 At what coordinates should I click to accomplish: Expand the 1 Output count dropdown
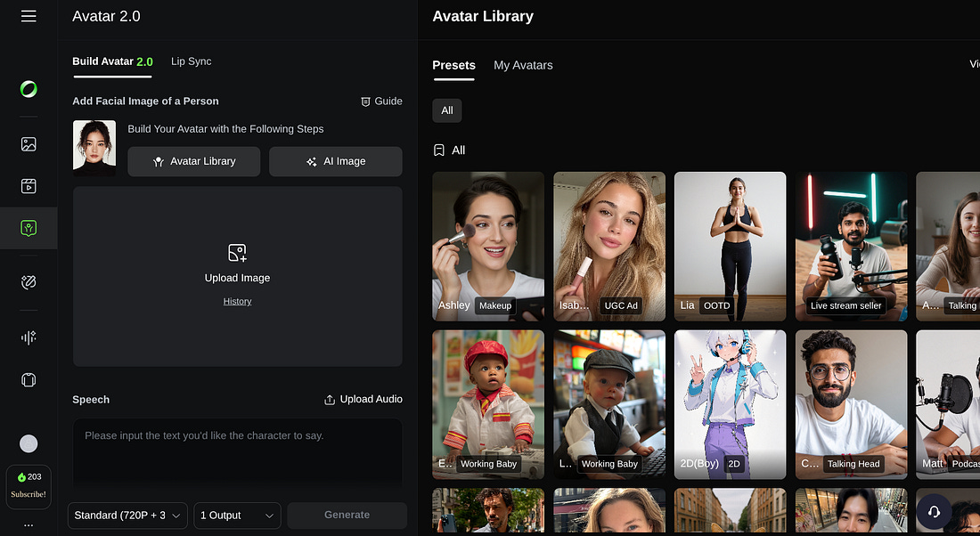coord(238,516)
